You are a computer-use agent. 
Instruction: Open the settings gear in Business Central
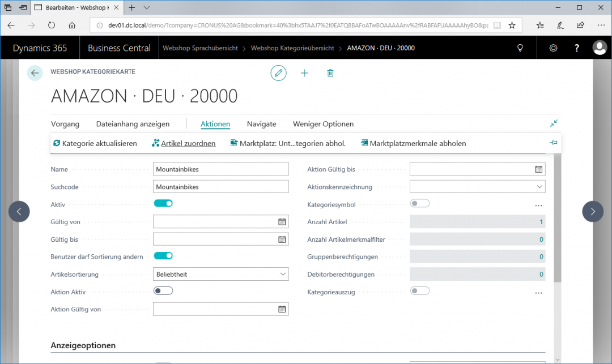click(x=553, y=48)
